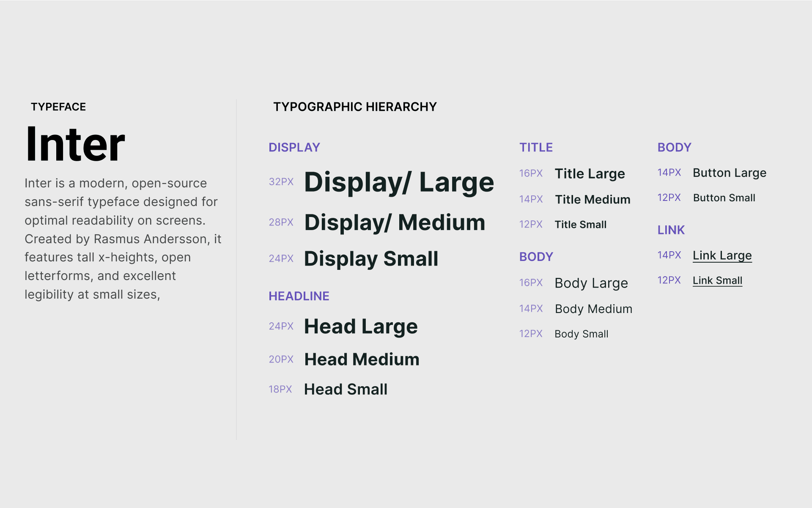Select the Title Large sample text
This screenshot has height=508, width=812.
coord(590,173)
